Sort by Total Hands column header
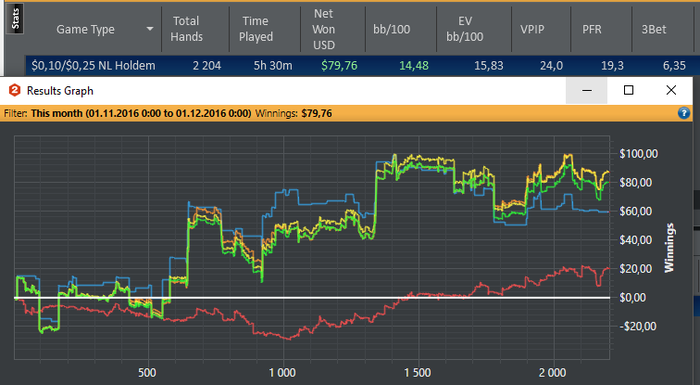The width and height of the screenshot is (700, 385). click(186, 29)
